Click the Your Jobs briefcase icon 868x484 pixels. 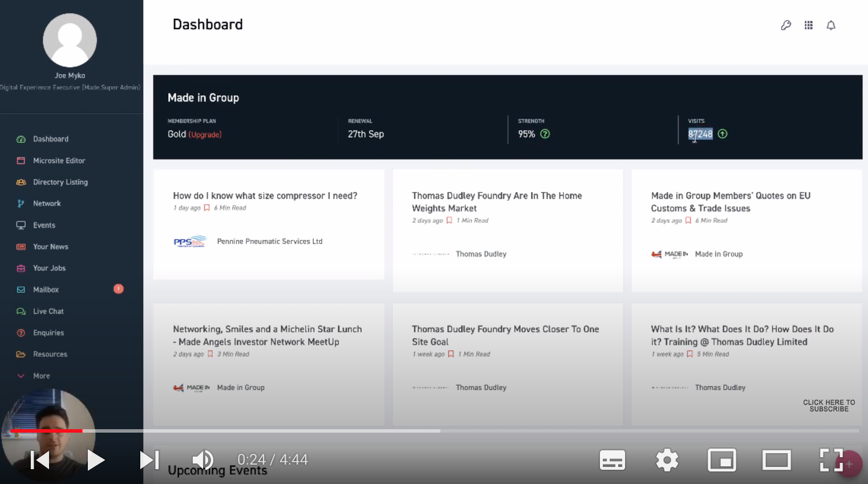21,268
